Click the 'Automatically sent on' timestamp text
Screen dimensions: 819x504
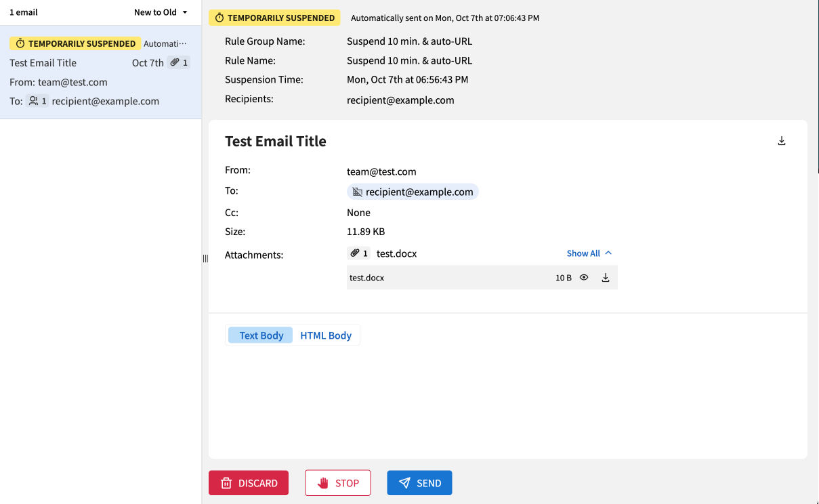445,18
